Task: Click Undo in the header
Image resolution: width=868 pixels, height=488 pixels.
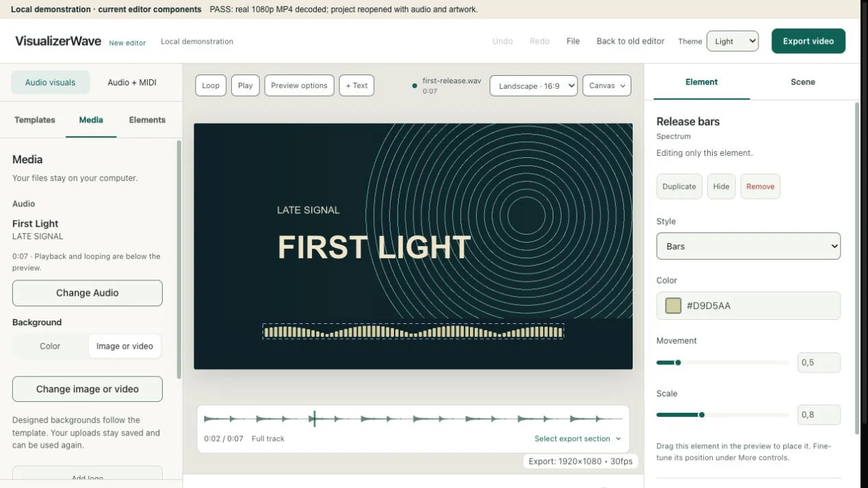Action: (x=503, y=41)
